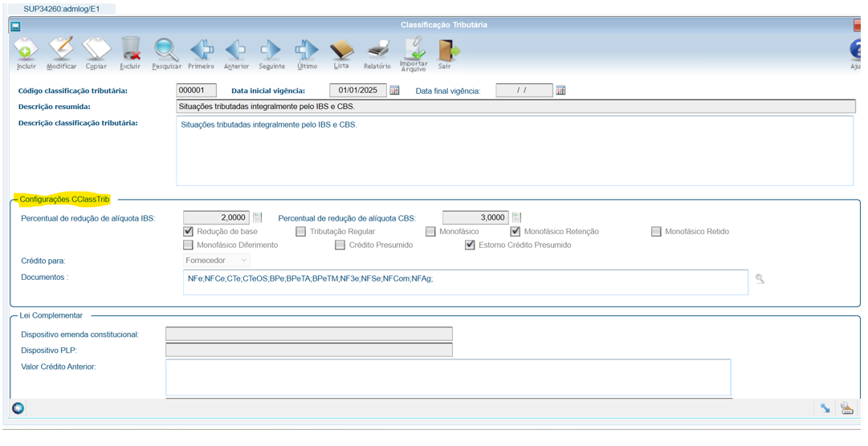868x446 pixels.
Task: Click the Relatório printer icon
Action: point(378,50)
